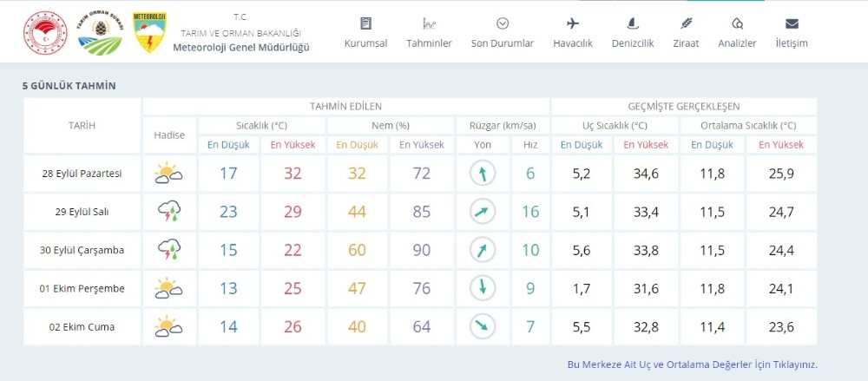Click the partly sunny icon for 28 Eylül
868x381 pixels.
pos(168,174)
